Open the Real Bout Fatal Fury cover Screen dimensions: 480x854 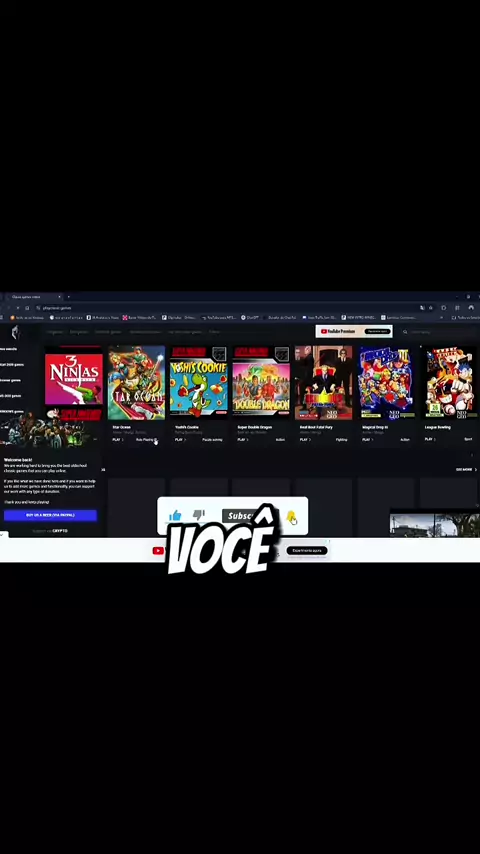click(323, 382)
